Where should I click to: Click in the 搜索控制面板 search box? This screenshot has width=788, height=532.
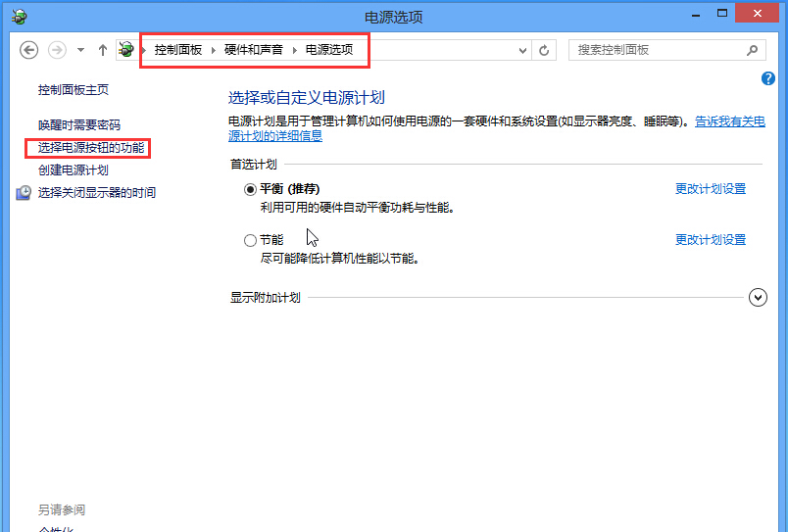(657, 50)
